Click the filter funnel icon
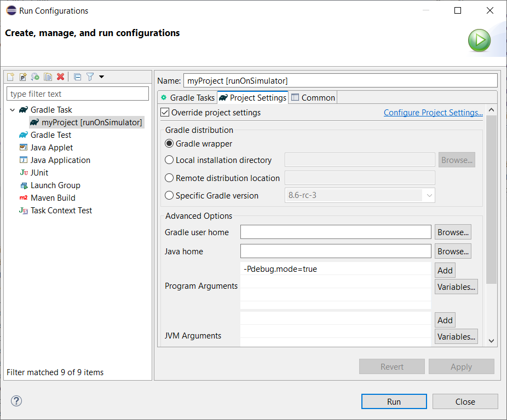The height and width of the screenshot is (420, 507). [90, 77]
